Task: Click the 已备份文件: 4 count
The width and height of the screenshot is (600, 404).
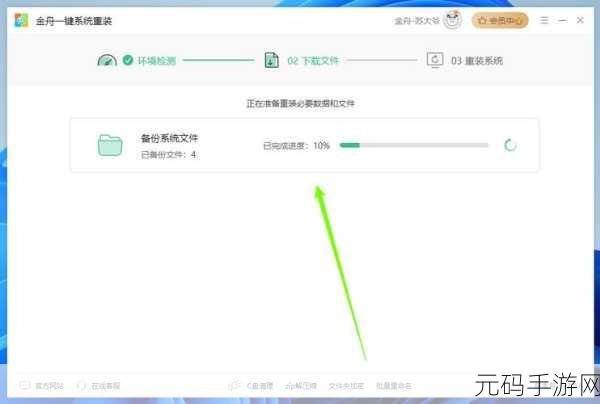Action: coord(168,155)
